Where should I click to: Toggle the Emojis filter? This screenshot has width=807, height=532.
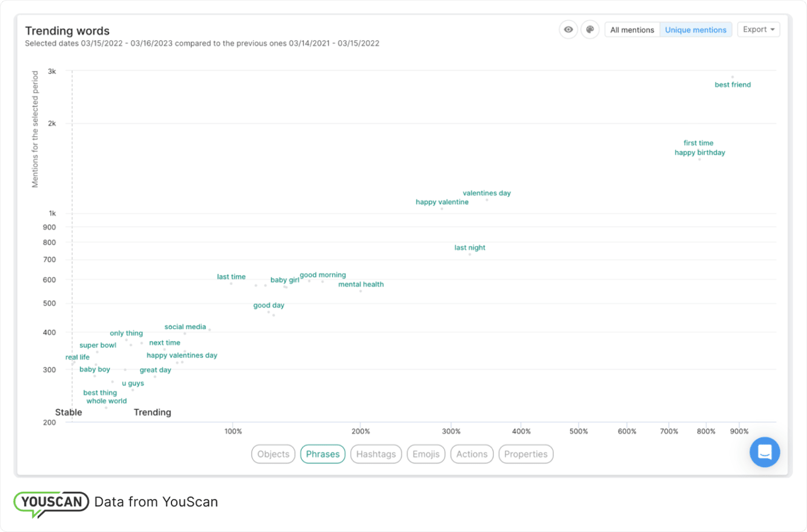click(426, 454)
